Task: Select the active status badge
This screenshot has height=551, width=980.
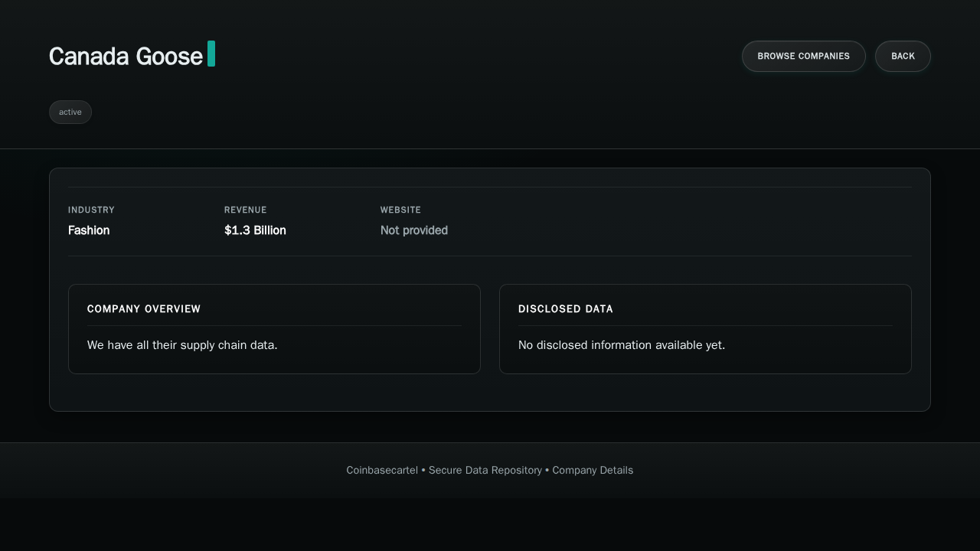Action: (x=70, y=112)
